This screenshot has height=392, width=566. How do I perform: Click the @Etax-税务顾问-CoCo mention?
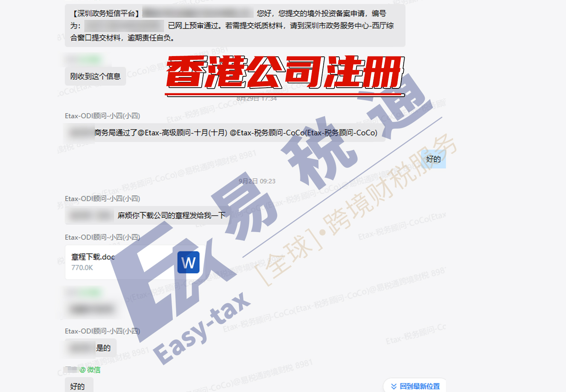click(303, 133)
